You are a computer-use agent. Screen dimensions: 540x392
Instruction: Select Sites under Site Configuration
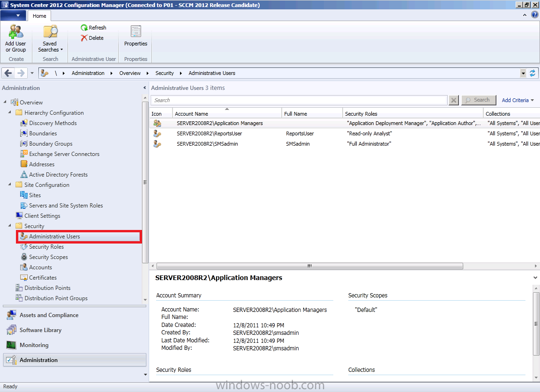click(x=30, y=195)
